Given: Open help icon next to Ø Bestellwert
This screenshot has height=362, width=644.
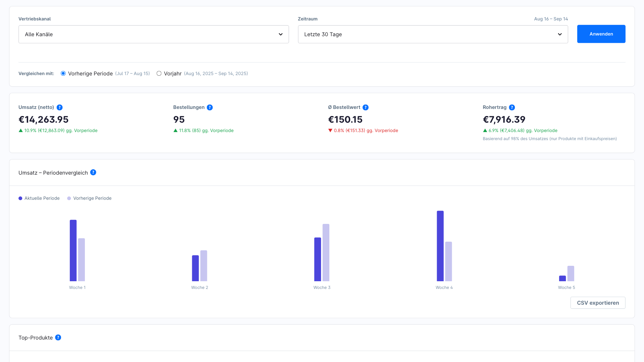Looking at the screenshot, I should click(366, 107).
